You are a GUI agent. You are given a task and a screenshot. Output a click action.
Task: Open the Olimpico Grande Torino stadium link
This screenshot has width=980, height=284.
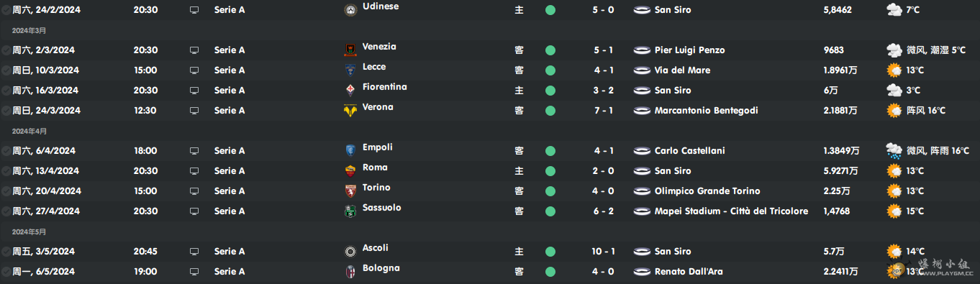tap(707, 191)
